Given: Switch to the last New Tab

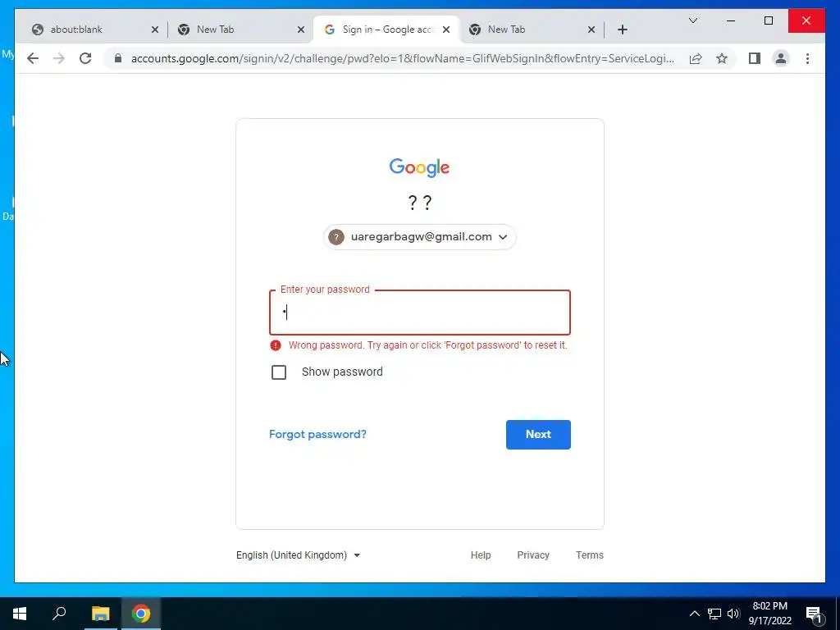Looking at the screenshot, I should [x=532, y=30].
